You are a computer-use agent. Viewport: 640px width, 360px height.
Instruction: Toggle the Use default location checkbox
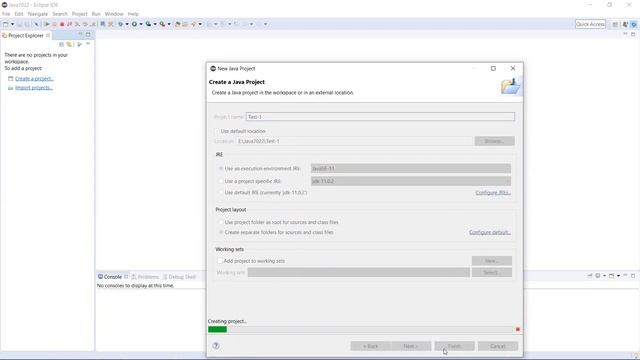[217, 131]
